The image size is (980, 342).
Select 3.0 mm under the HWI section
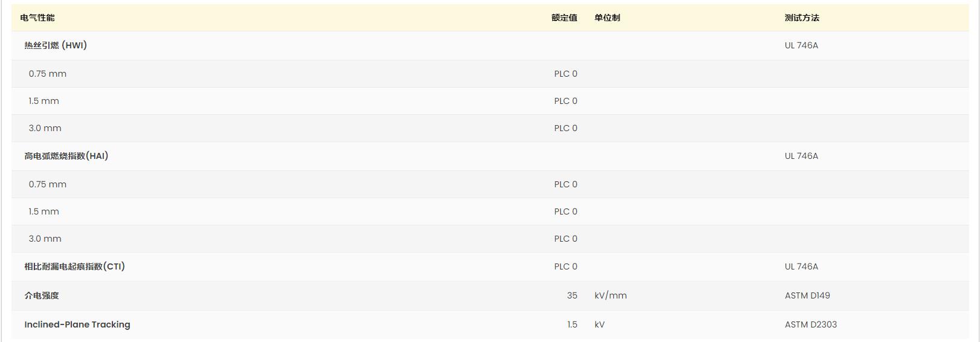[45, 128]
